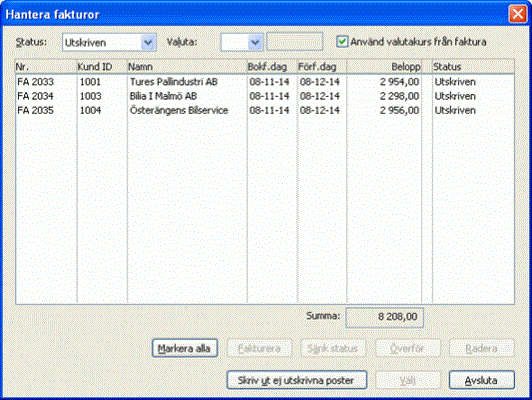This screenshot has height=400, width=532.
Task: Click the Markera alla button
Action: 185,348
